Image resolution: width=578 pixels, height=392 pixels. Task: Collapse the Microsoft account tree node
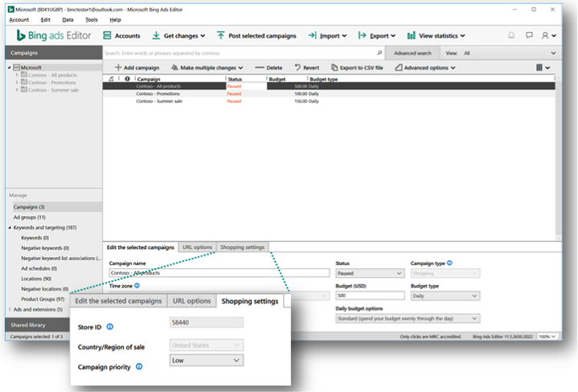10,67
